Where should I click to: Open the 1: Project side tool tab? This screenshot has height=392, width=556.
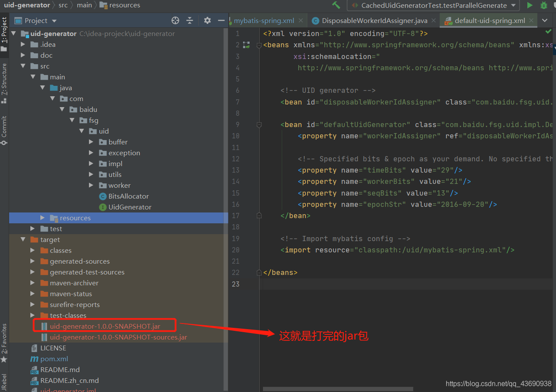point(4,34)
